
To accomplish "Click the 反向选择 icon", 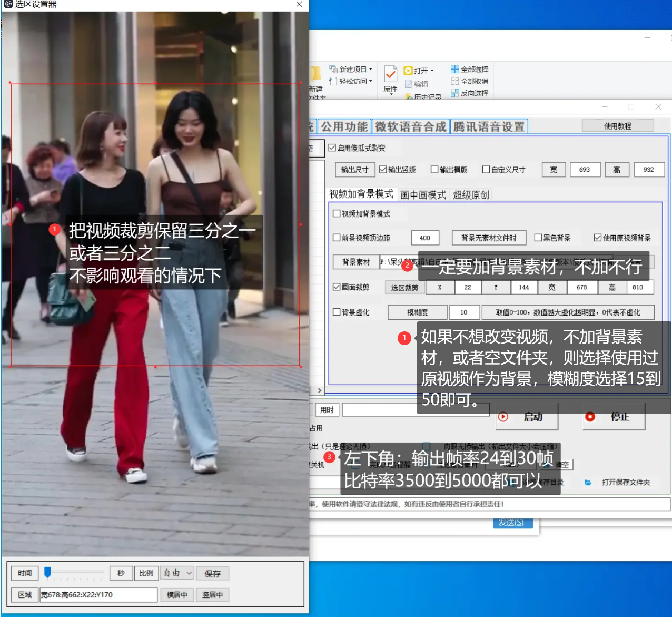I will click(x=455, y=93).
